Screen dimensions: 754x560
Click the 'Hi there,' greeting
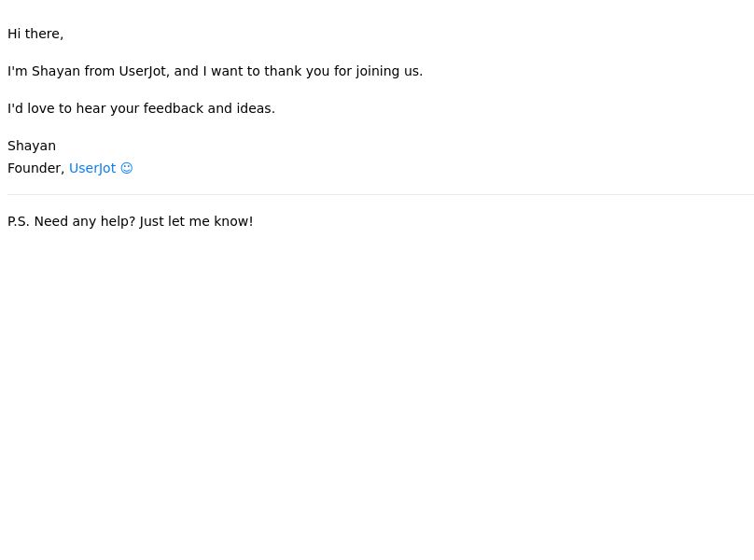35,34
